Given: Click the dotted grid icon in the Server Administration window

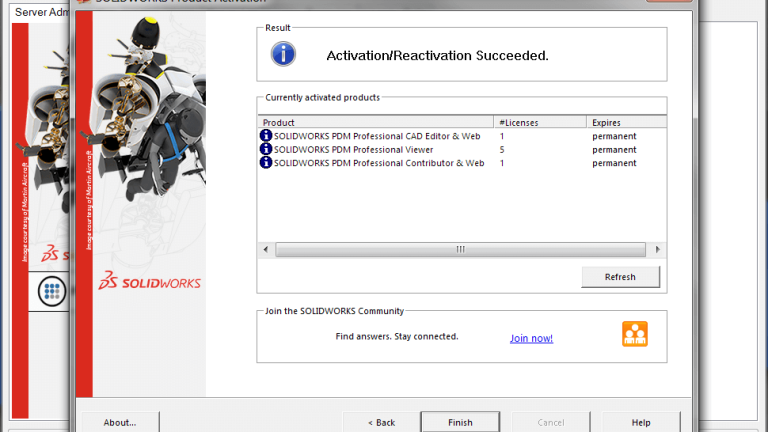Looking at the screenshot, I should tap(52, 291).
